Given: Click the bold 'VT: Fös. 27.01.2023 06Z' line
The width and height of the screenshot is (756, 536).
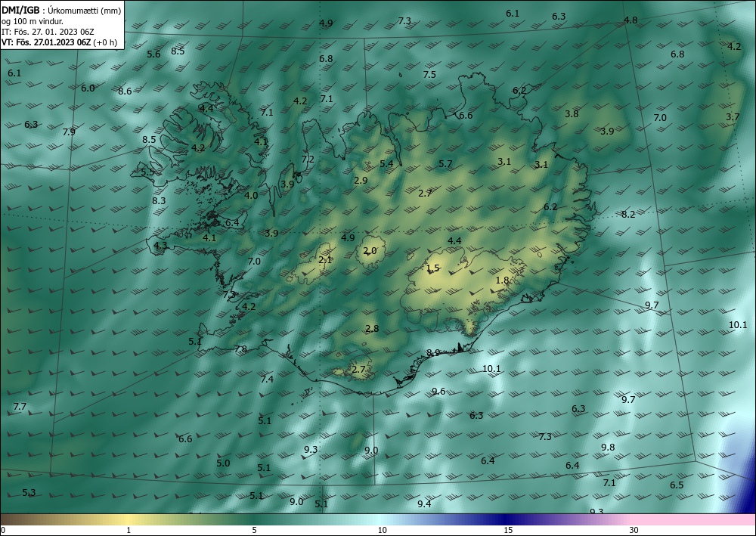Looking at the screenshot, I should coord(46,42).
